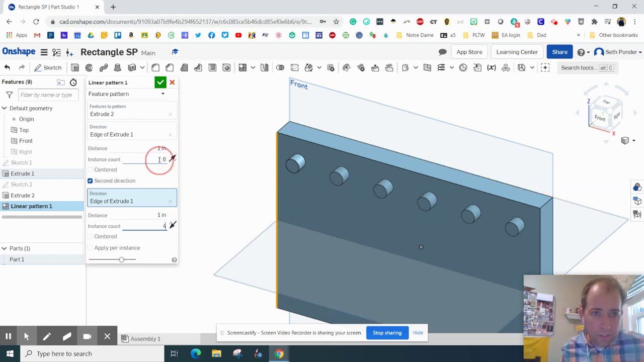The width and height of the screenshot is (644, 362).
Task: Click the blue Share button
Action: tap(559, 52)
